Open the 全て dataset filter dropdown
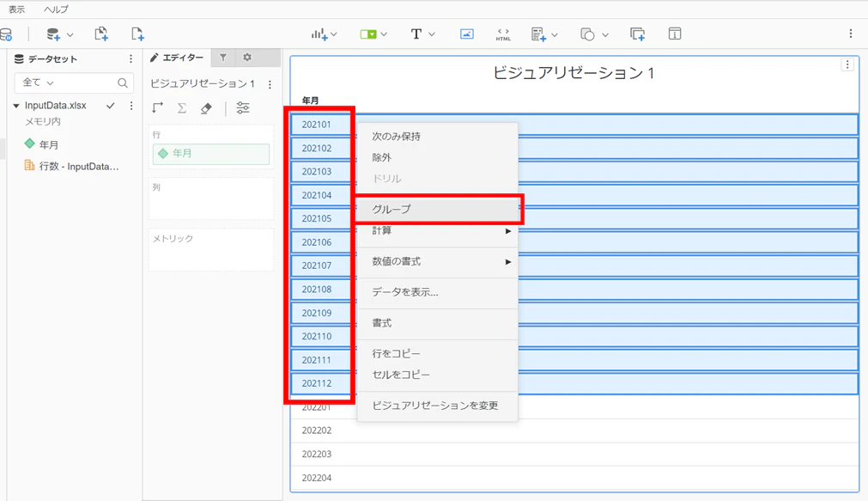The height and width of the screenshot is (501, 868). coord(38,82)
